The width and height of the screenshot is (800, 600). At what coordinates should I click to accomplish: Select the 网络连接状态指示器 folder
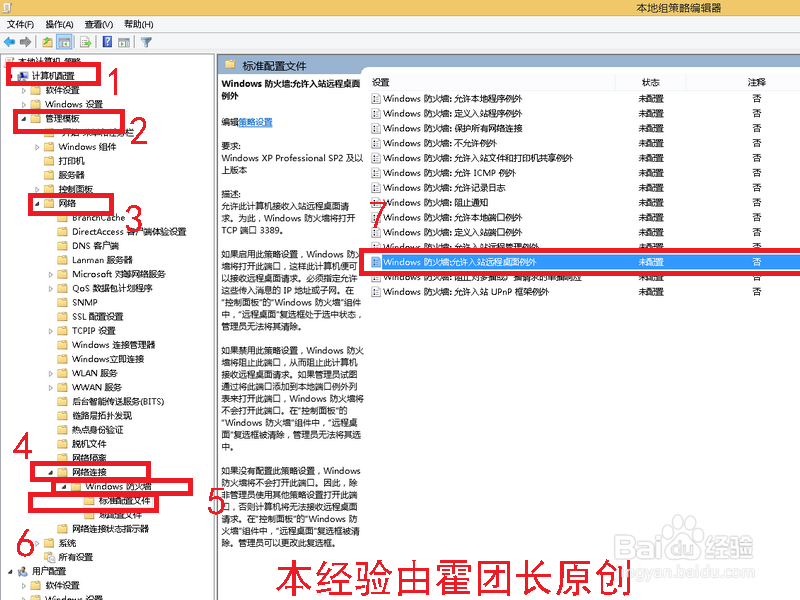coord(110,529)
